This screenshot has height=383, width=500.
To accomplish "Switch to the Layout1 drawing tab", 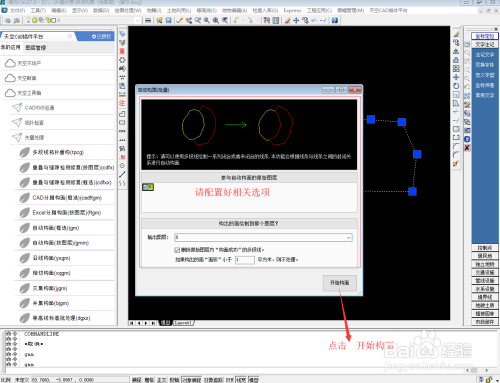I will tap(183, 323).
